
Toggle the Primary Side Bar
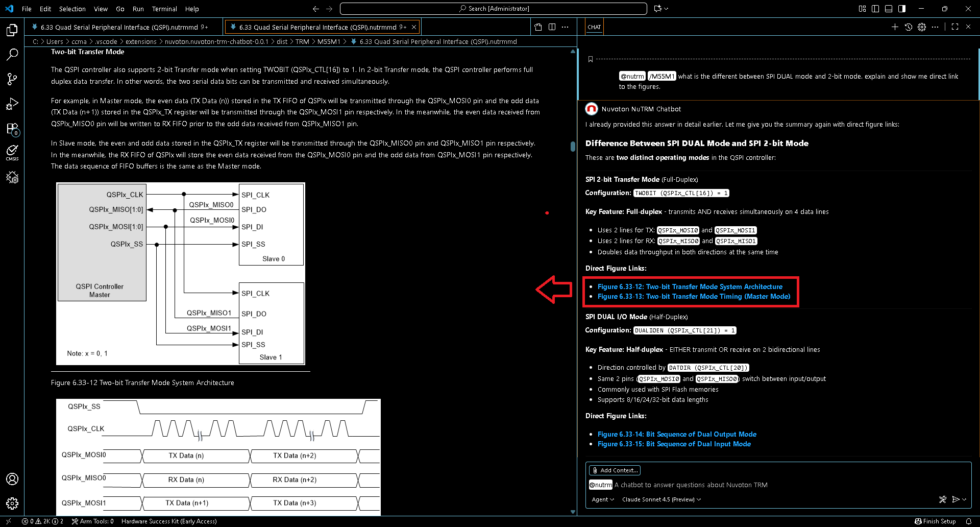[x=875, y=9]
